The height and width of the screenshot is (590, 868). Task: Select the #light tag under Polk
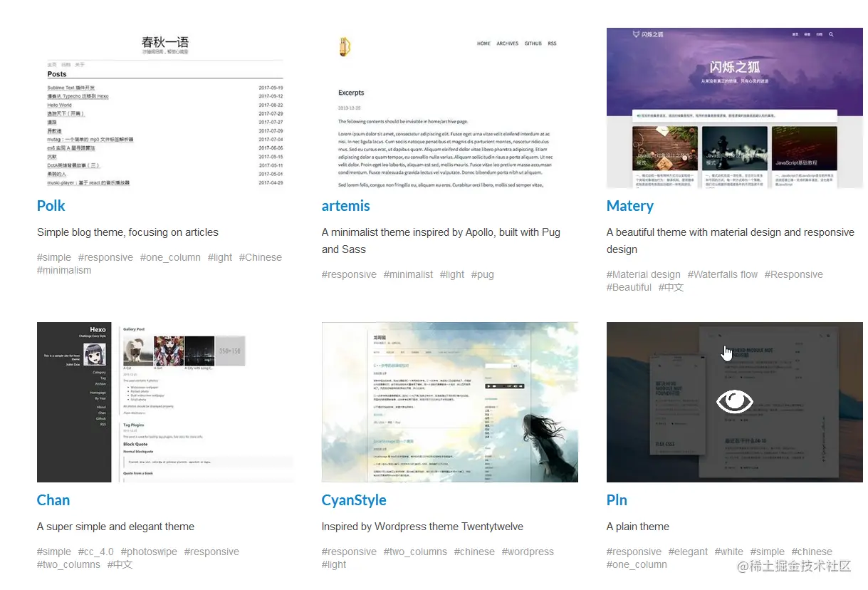[220, 257]
